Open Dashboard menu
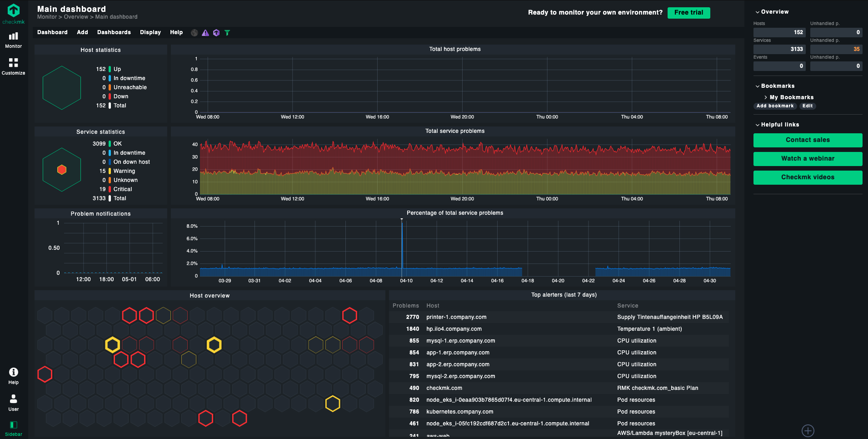The image size is (868, 439). 52,32
